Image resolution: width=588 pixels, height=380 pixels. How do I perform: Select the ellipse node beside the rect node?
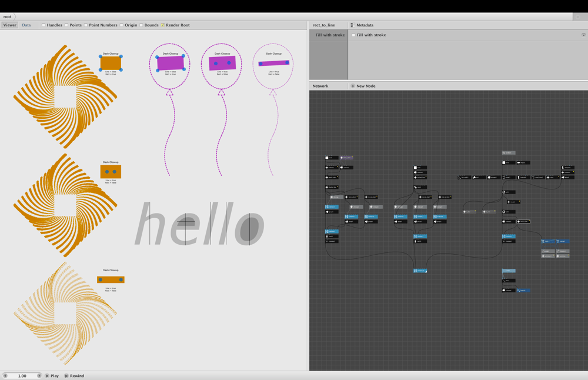(x=523, y=163)
